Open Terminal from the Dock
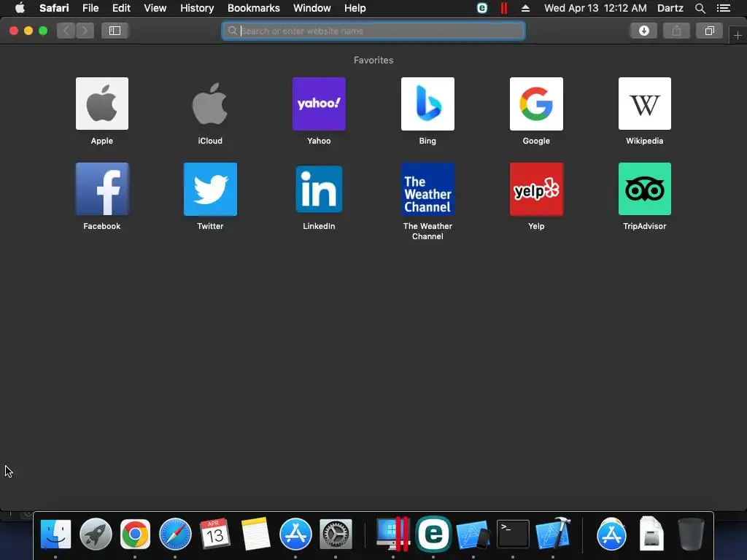Screen dimensions: 747x560 [x=513, y=534]
